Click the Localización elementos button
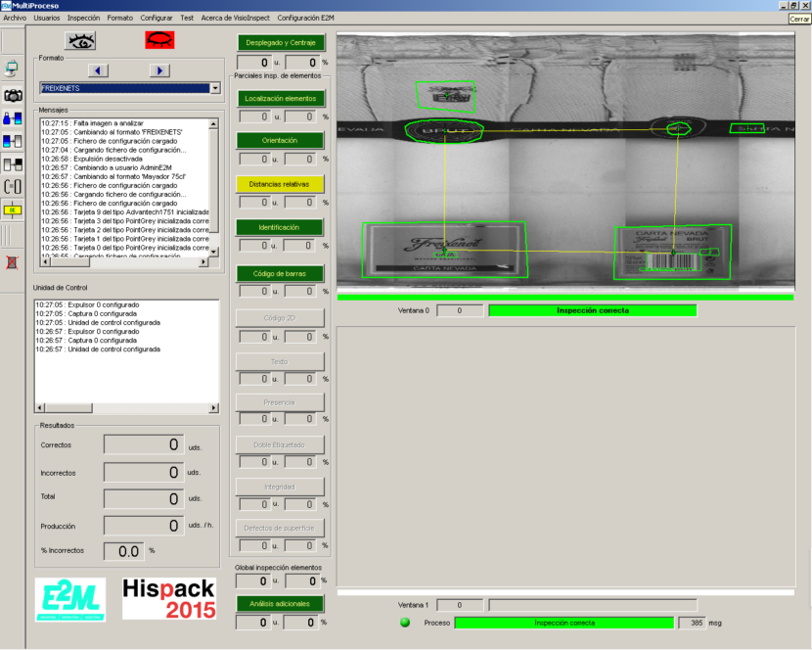This screenshot has height=650, width=812. [x=280, y=98]
